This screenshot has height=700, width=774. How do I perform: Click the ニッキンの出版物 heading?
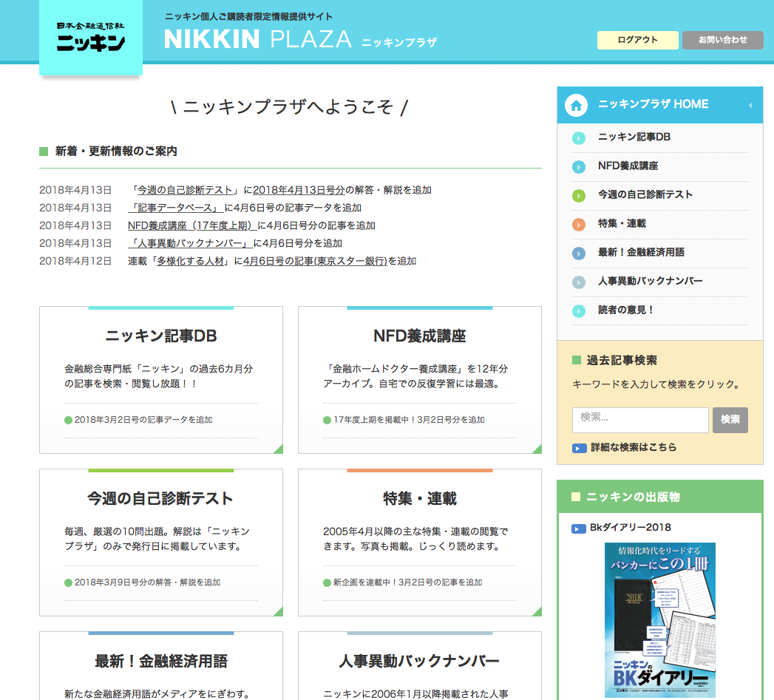(x=633, y=497)
